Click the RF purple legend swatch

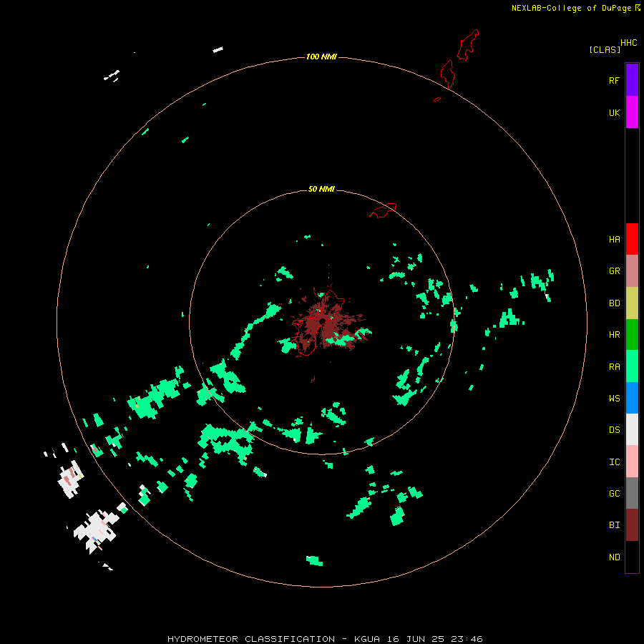pyautogui.click(x=632, y=80)
